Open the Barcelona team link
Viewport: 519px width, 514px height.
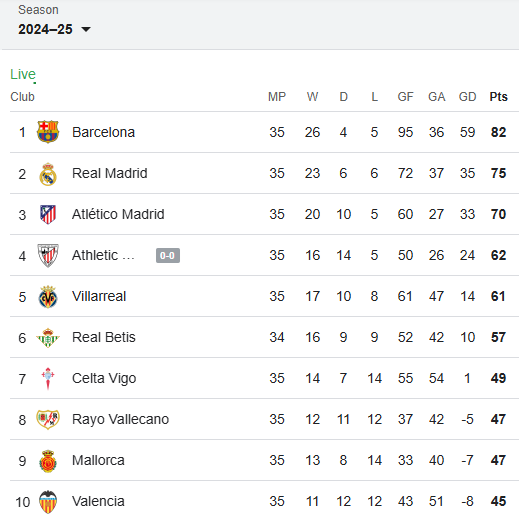[x=103, y=132]
